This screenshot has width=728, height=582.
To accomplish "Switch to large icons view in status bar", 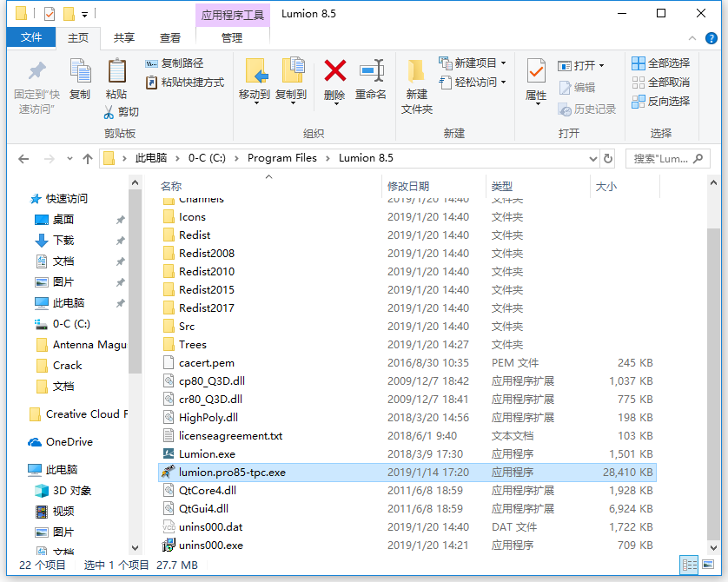I will (708, 565).
